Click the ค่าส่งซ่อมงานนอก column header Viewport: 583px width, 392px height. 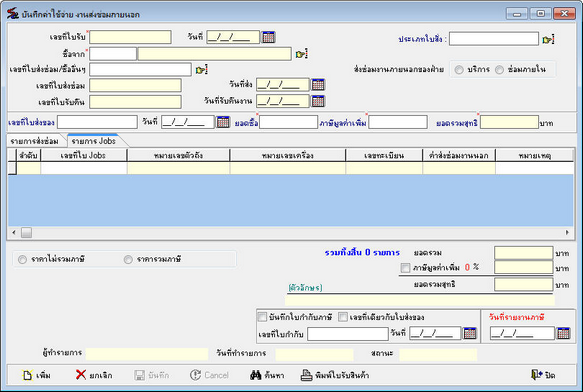coord(459,155)
